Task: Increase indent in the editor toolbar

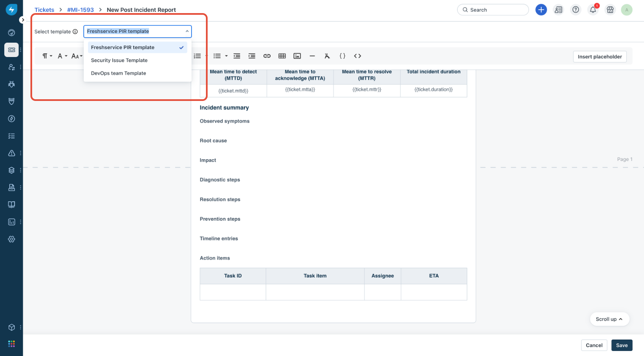Action: coord(252,56)
